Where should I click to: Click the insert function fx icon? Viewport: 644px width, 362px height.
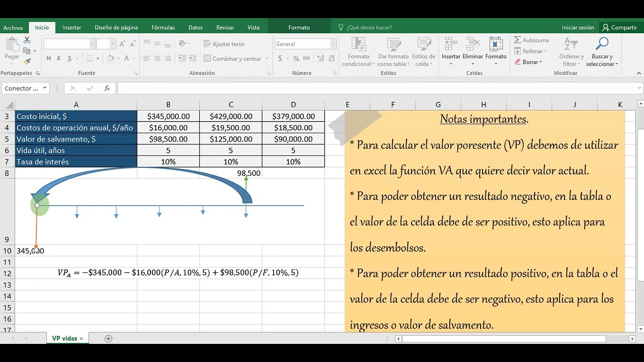coord(107,88)
